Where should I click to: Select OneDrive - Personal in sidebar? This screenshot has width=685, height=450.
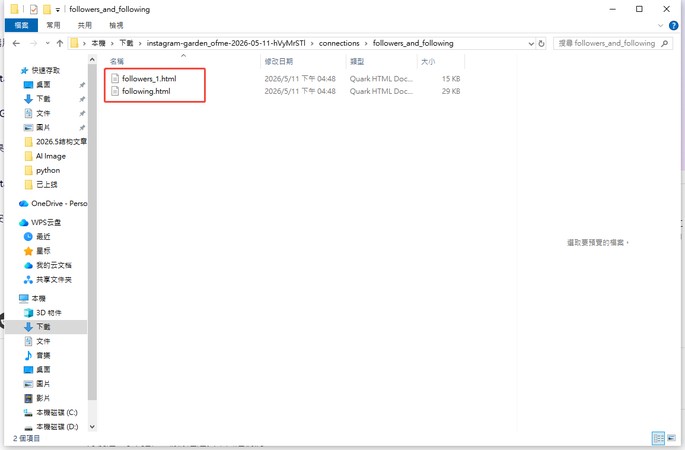coord(59,204)
